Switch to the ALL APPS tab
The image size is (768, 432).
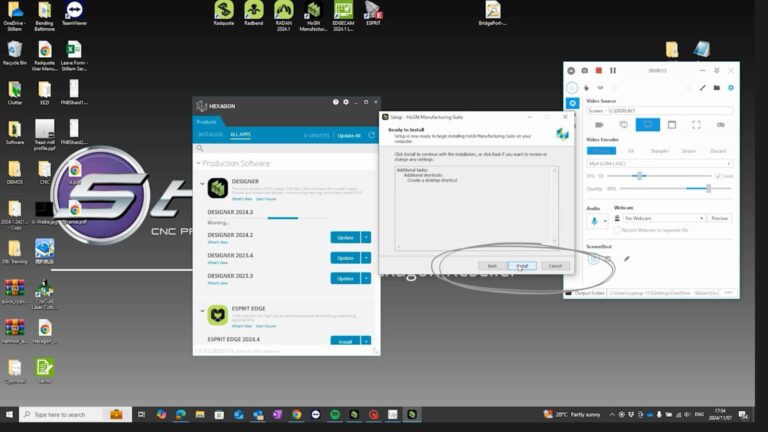tap(240, 134)
